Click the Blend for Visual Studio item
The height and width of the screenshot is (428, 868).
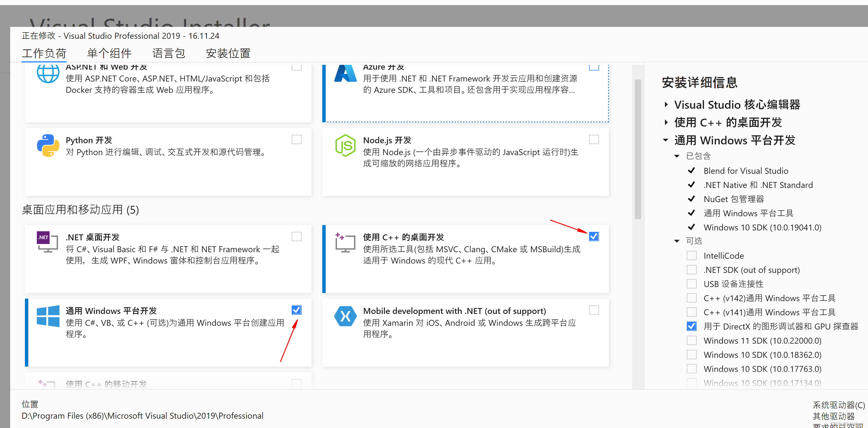[x=746, y=171]
